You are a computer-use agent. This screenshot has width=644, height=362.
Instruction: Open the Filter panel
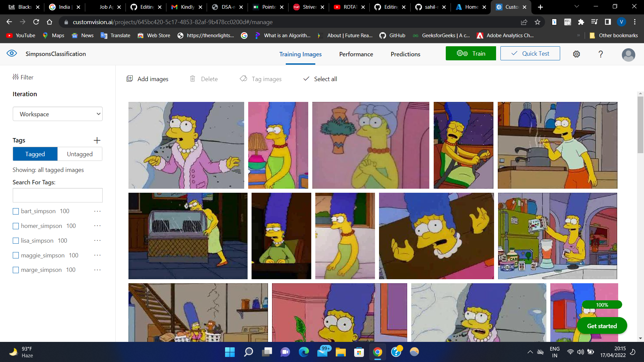pyautogui.click(x=22, y=77)
